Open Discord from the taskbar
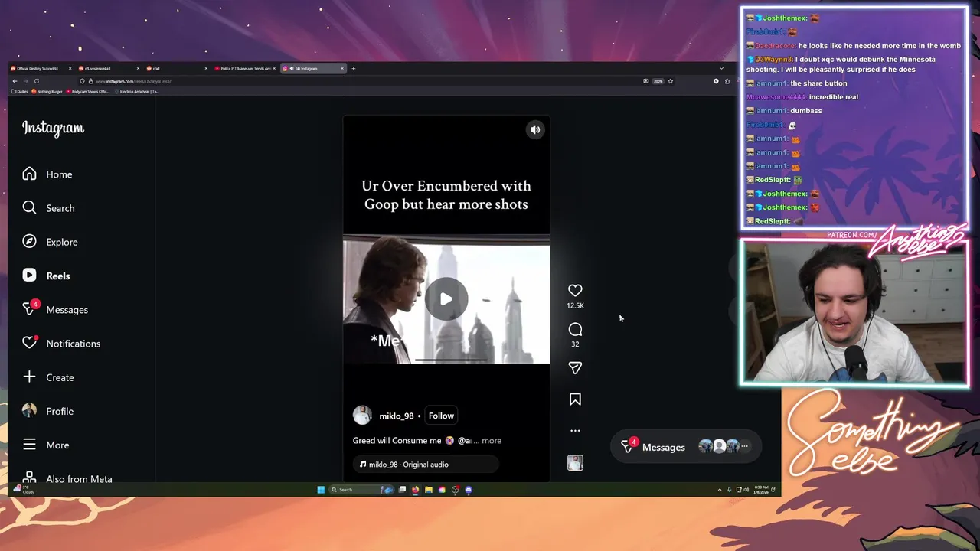The height and width of the screenshot is (551, 980). click(469, 490)
